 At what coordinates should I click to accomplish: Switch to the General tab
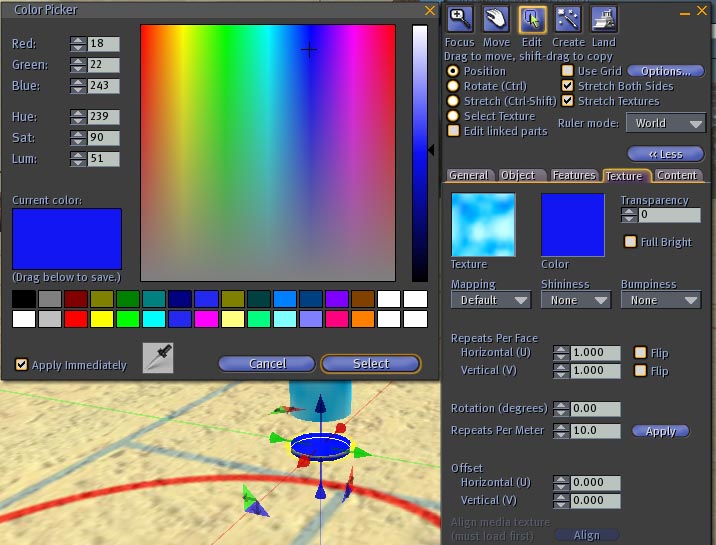coord(469,175)
